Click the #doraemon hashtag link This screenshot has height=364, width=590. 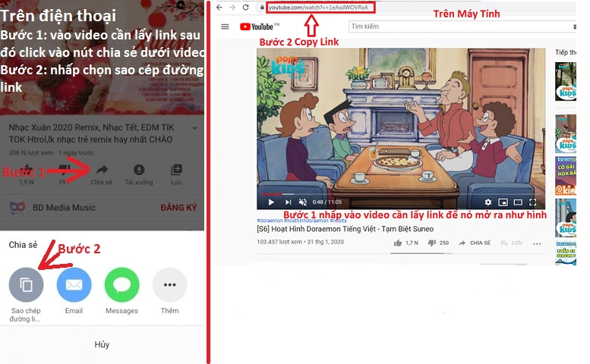270,221
